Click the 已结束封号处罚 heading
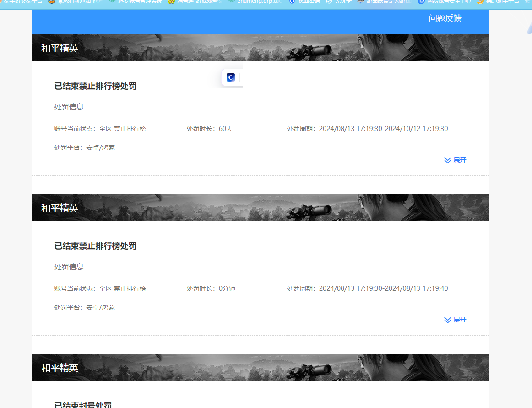532x408 pixels. point(83,405)
